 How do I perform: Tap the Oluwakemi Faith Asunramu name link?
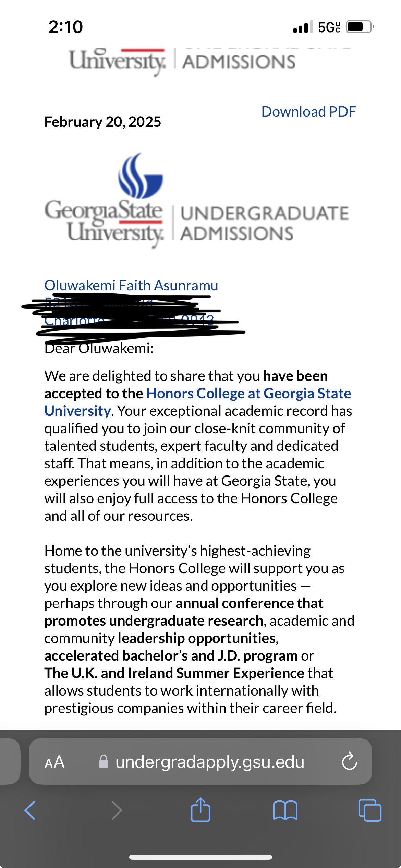(131, 285)
